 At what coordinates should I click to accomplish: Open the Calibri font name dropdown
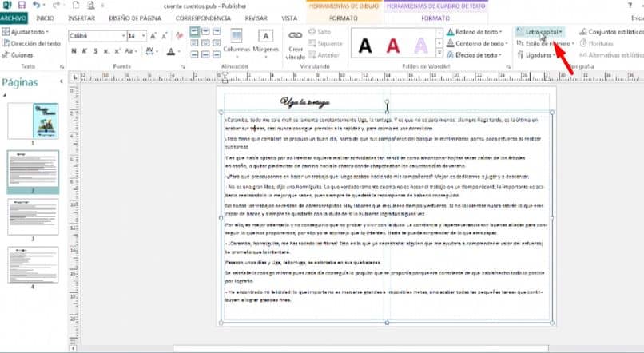pyautogui.click(x=96, y=36)
